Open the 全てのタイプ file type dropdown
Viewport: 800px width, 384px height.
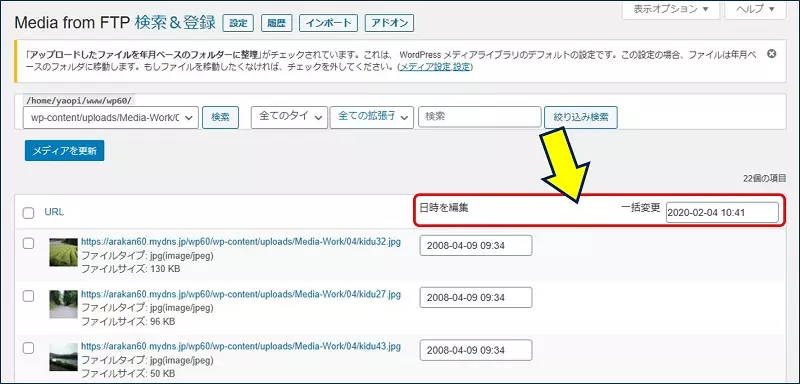click(289, 117)
